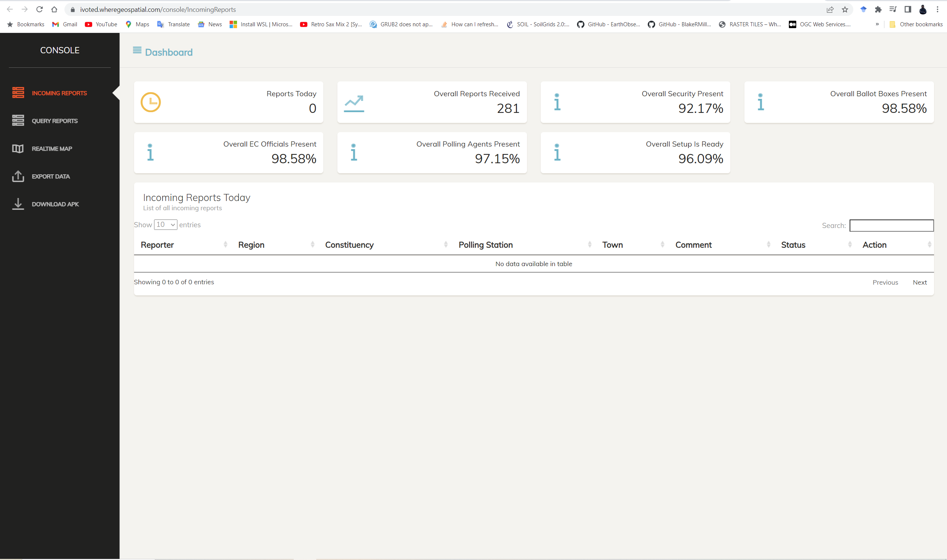Click the trend chart icon on Overall Reports Received
This screenshot has height=560, width=947.
pyautogui.click(x=354, y=103)
